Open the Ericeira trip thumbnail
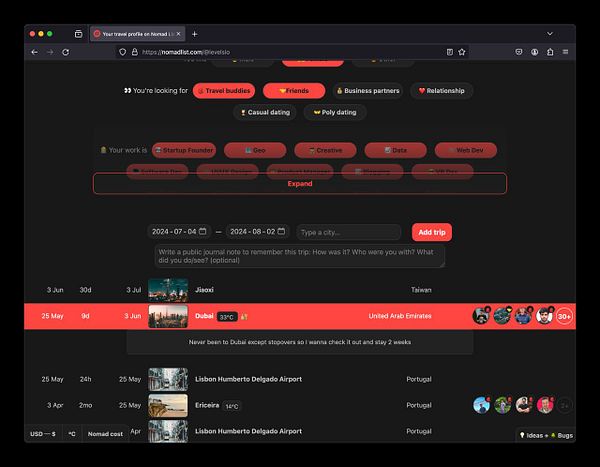The image size is (600, 467). (168, 405)
